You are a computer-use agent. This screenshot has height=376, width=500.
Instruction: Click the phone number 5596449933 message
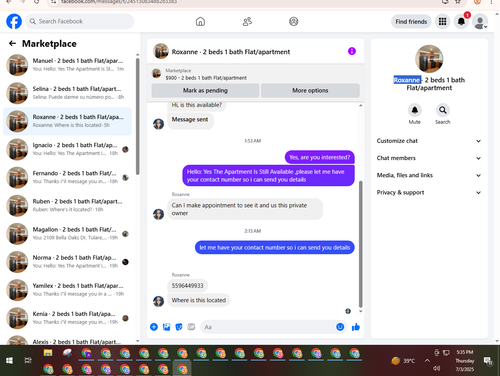coord(187,286)
